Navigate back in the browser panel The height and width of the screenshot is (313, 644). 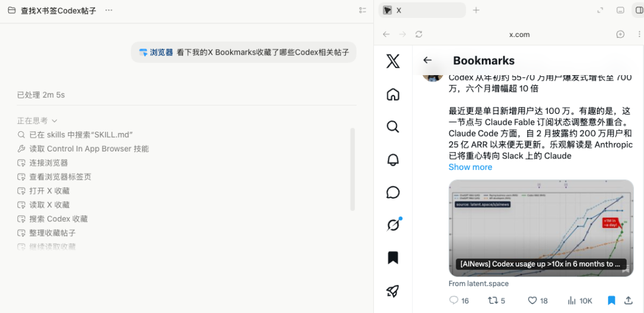(x=386, y=35)
